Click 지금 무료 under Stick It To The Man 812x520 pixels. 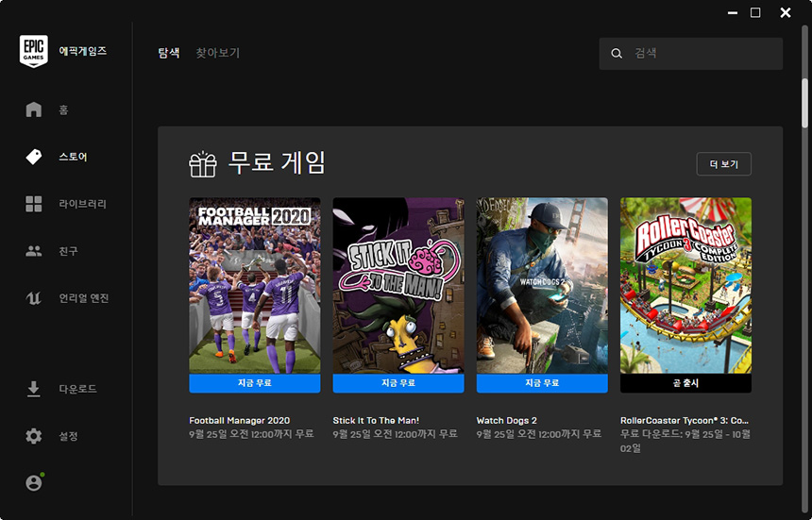coord(398,383)
